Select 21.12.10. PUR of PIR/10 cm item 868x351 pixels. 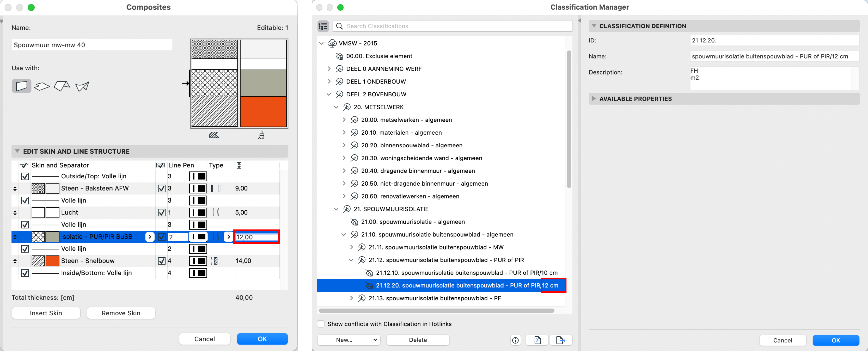coord(467,273)
